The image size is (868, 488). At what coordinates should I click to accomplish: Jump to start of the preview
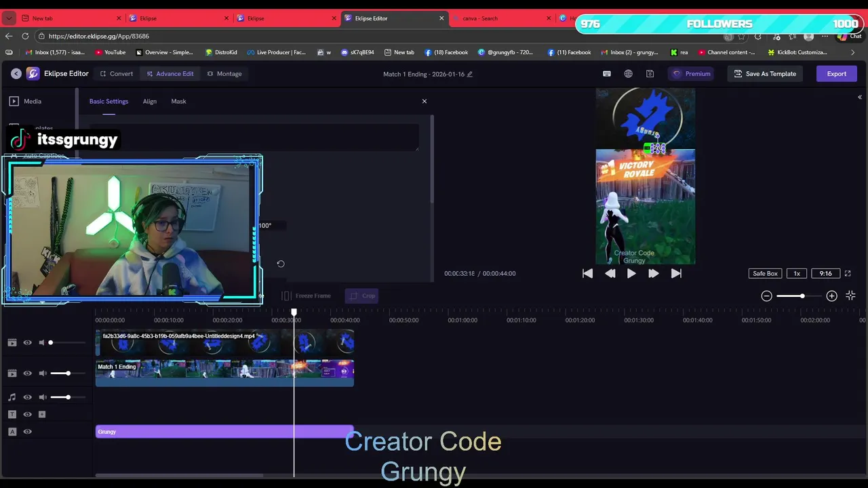coord(587,273)
